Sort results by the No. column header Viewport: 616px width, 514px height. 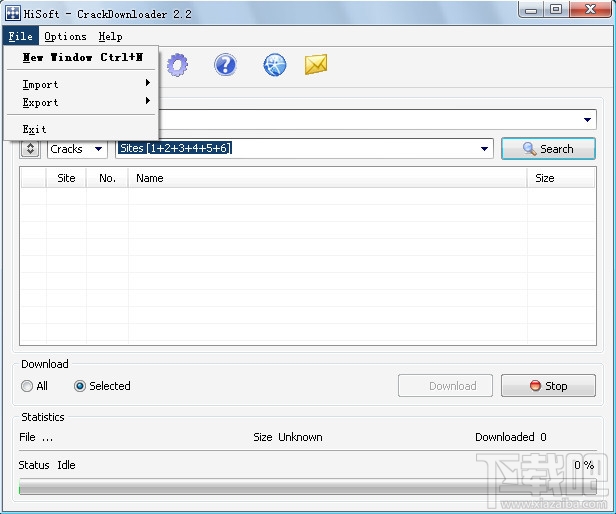coord(107,178)
